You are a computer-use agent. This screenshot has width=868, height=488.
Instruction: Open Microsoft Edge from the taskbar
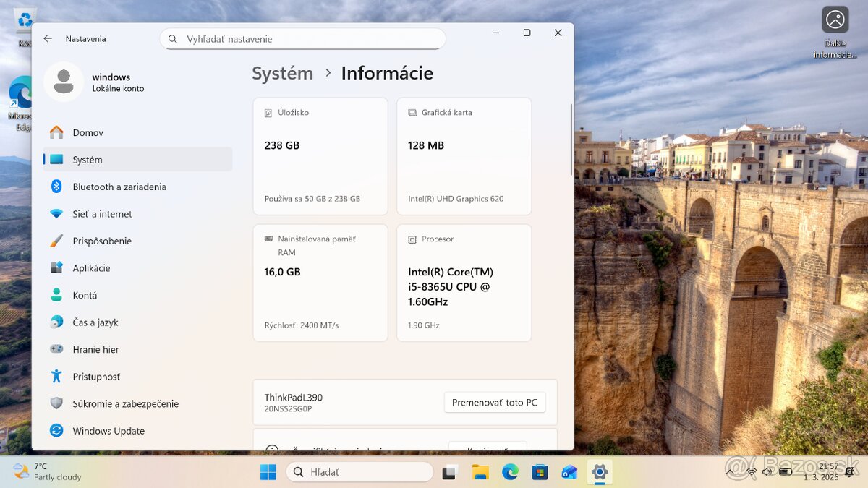pyautogui.click(x=511, y=471)
